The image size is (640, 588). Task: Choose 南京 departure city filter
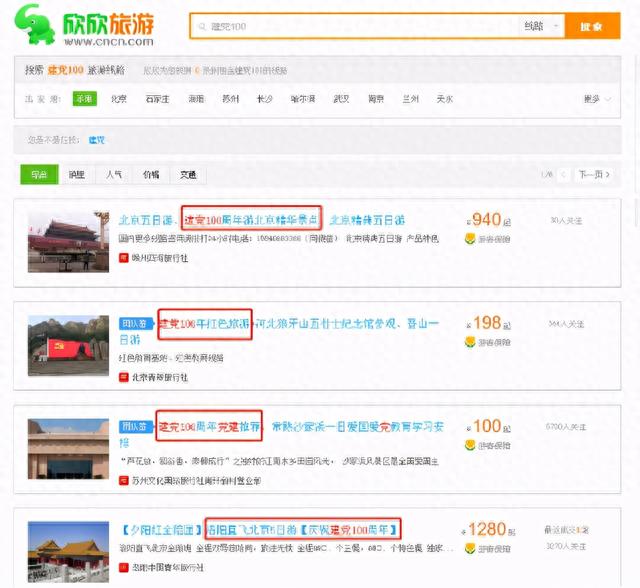[x=376, y=99]
